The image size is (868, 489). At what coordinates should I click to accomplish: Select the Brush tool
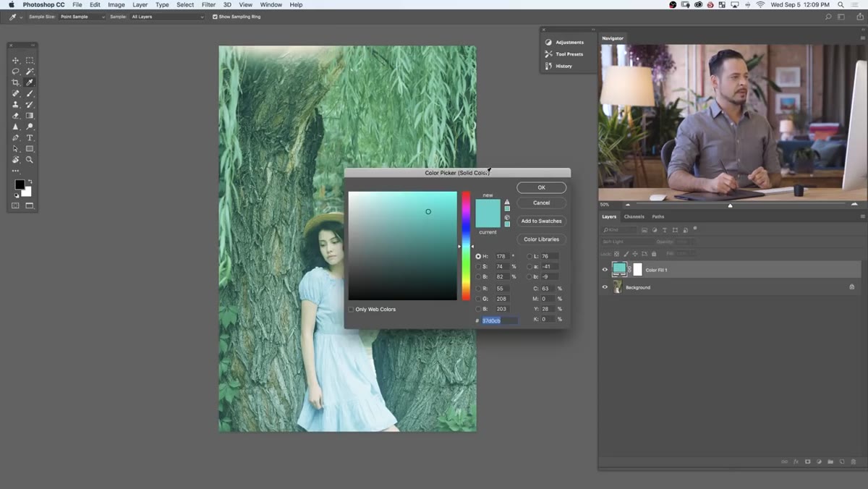(x=30, y=93)
